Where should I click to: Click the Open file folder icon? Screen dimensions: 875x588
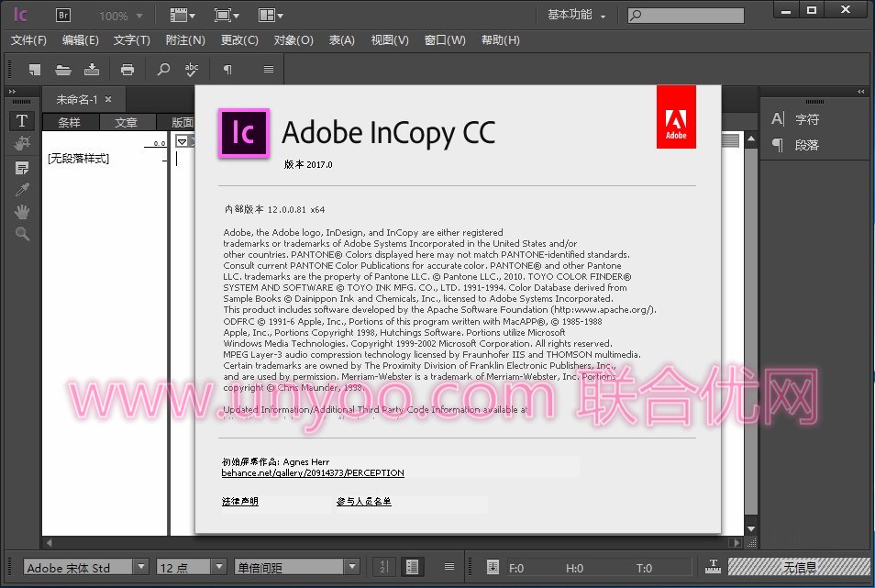63,69
